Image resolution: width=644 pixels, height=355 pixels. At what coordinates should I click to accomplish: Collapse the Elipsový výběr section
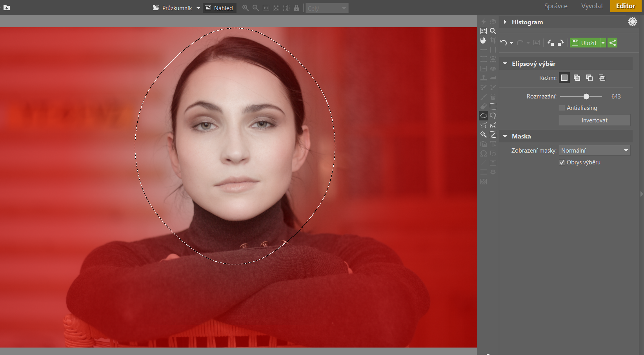click(x=505, y=64)
